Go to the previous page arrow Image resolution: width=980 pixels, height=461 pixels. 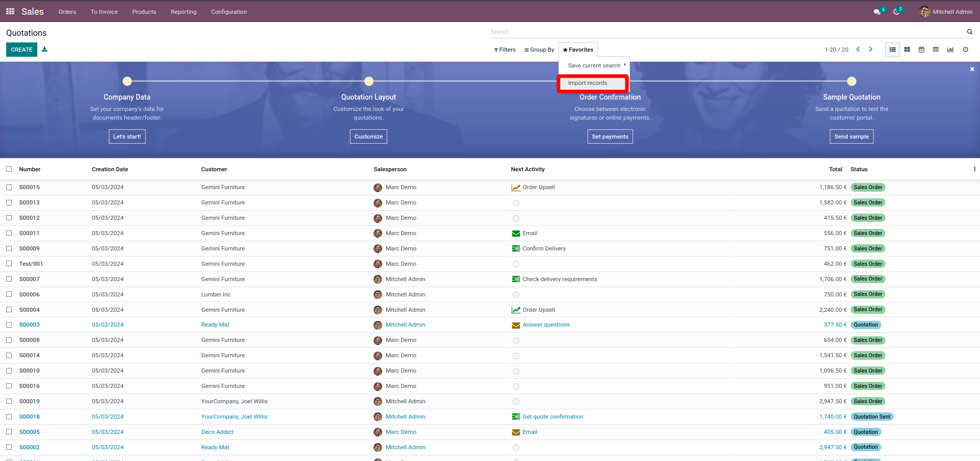pos(858,50)
